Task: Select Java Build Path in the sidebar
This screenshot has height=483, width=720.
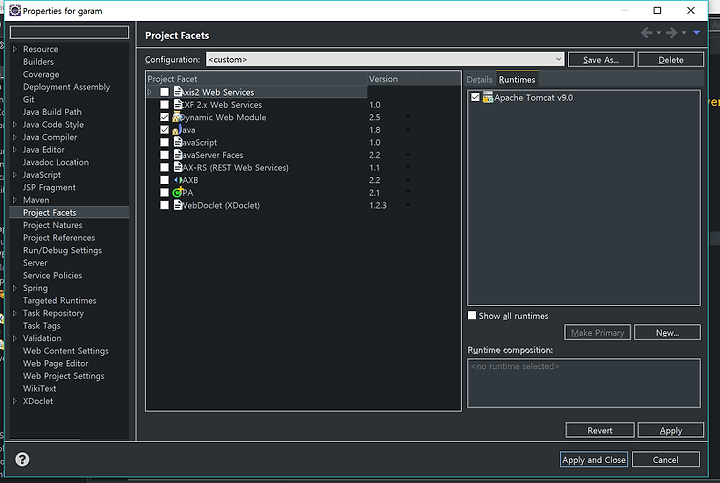Action: click(x=52, y=112)
